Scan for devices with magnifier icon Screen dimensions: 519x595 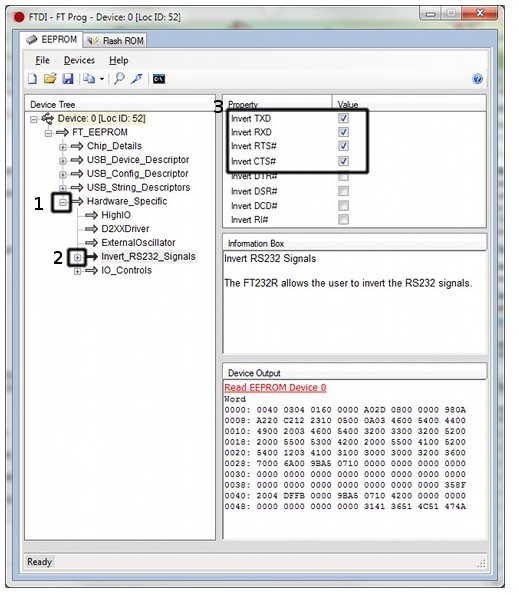click(120, 79)
